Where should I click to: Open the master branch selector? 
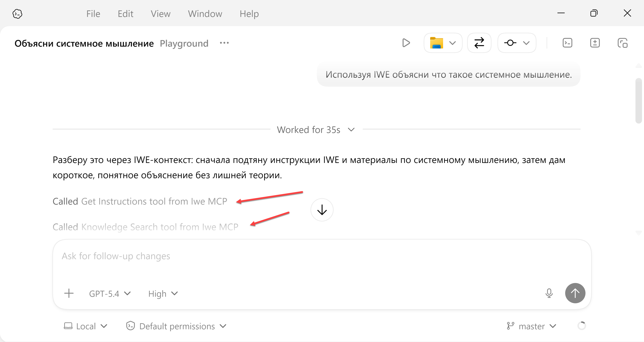[532, 326]
